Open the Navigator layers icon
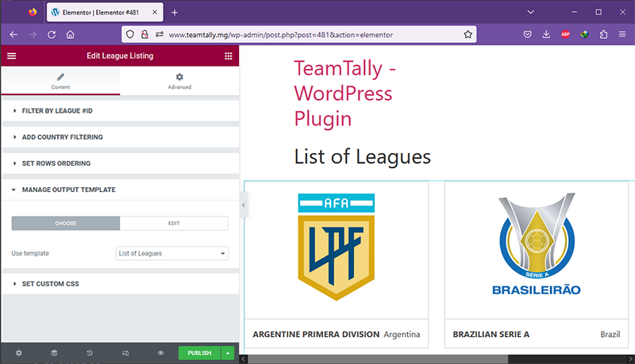Image resolution: width=635 pixels, height=364 pixels. click(x=54, y=353)
